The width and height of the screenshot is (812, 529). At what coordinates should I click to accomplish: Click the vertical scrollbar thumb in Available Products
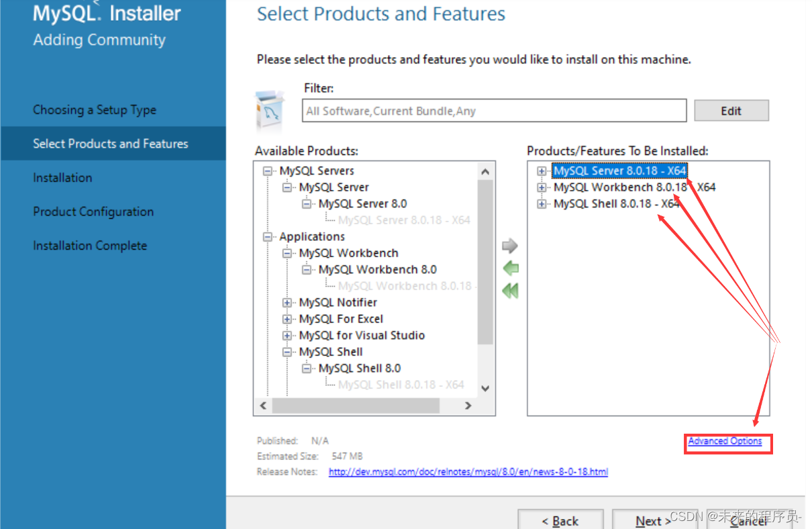tap(486, 262)
